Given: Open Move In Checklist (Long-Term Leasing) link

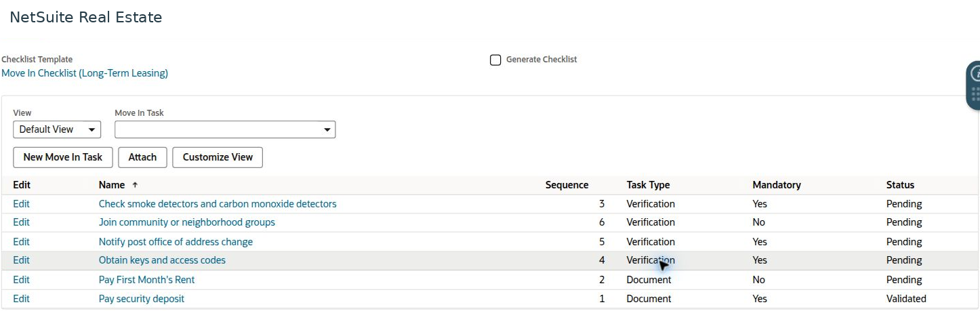Looking at the screenshot, I should point(85,73).
